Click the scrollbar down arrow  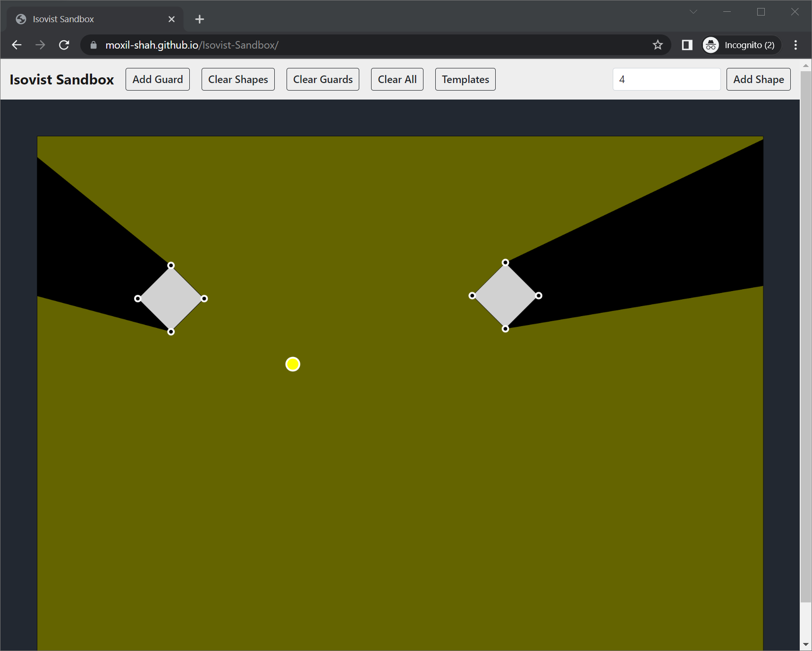pyautogui.click(x=806, y=645)
